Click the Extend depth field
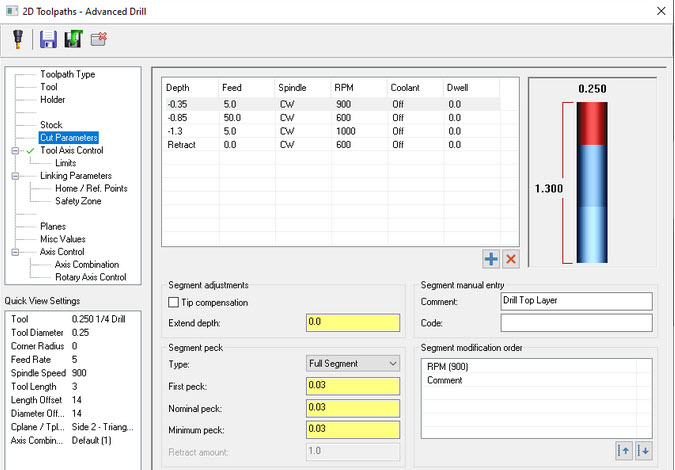 click(x=352, y=323)
